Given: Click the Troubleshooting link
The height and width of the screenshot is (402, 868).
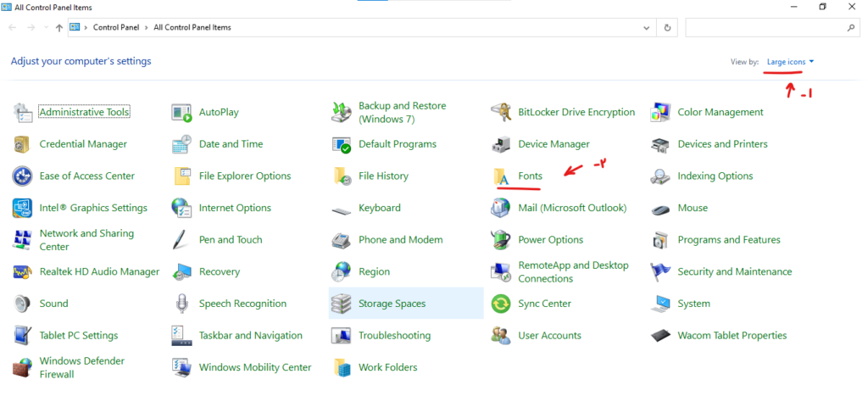Looking at the screenshot, I should pyautogui.click(x=394, y=336).
